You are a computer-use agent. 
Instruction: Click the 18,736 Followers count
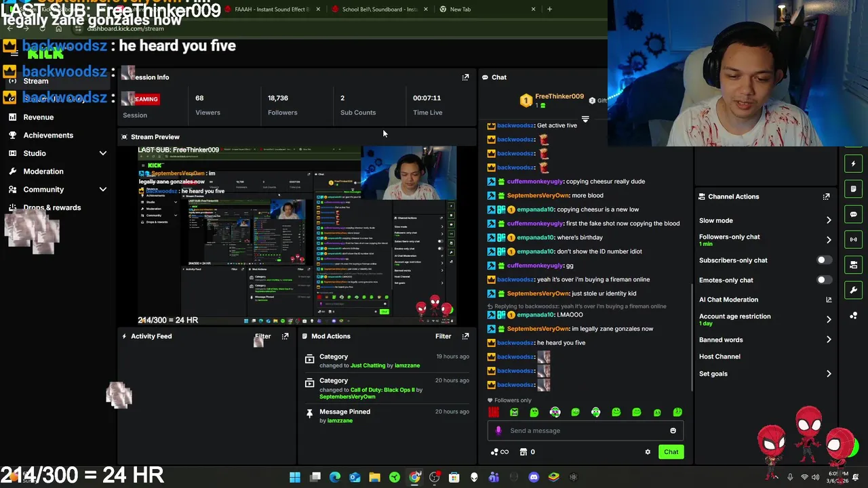pos(278,98)
